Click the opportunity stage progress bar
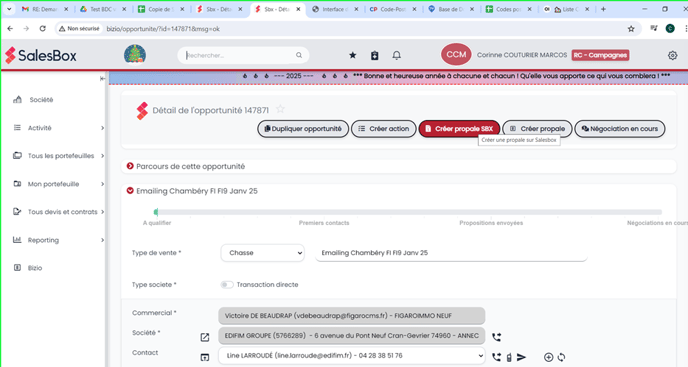The width and height of the screenshot is (688, 367). coord(408,212)
